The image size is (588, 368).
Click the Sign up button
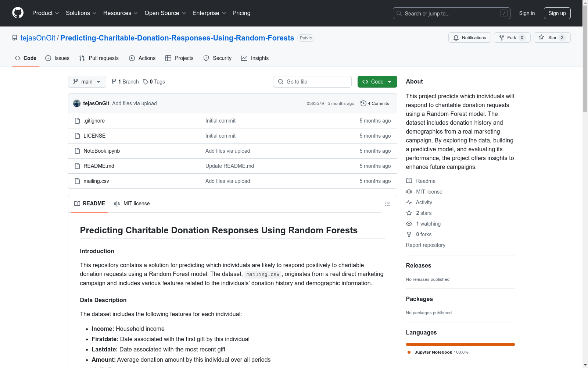tap(557, 13)
